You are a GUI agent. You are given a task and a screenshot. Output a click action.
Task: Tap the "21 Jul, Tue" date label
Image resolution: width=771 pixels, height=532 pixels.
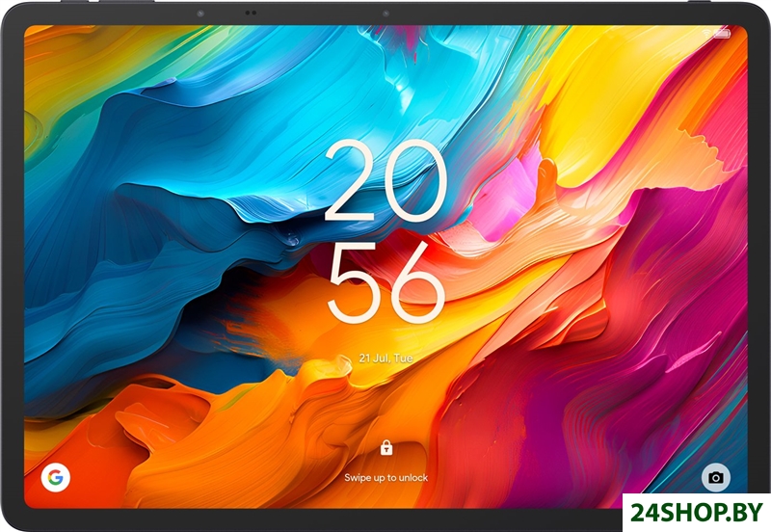[385, 357]
